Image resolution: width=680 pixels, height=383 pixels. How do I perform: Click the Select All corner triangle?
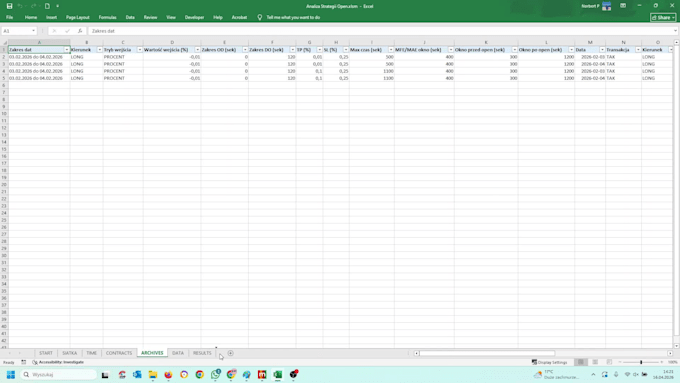[5, 43]
